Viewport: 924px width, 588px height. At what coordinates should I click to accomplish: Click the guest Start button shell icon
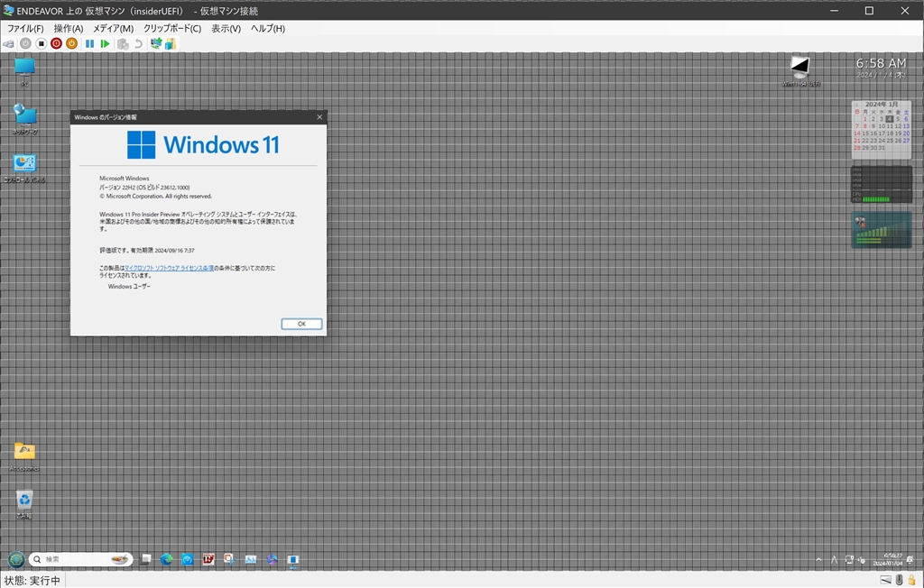pyautogui.click(x=16, y=559)
